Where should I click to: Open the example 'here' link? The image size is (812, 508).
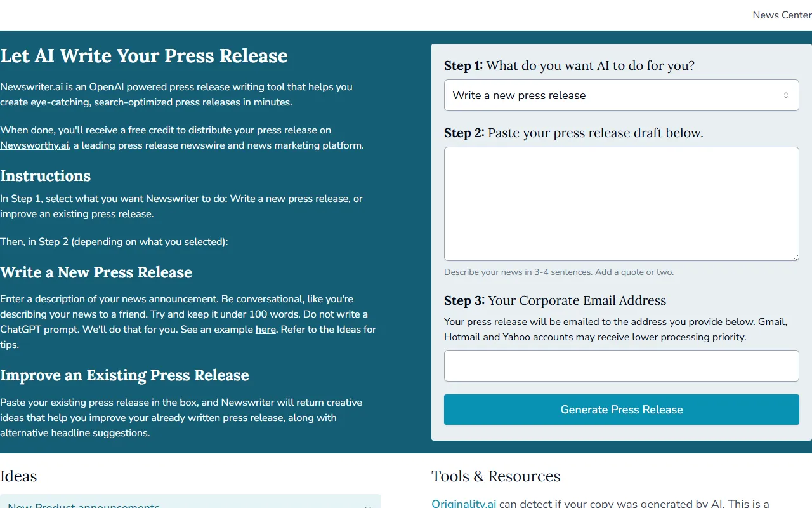point(265,330)
